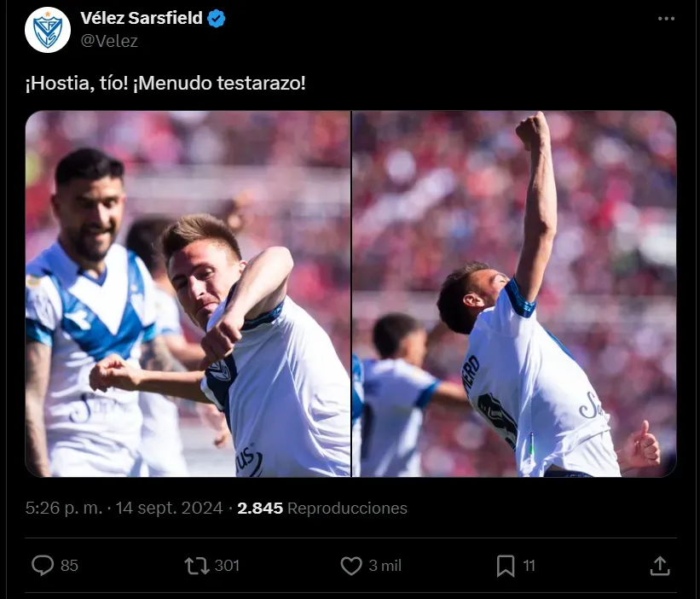View the 2.845 Reproducciones count
The height and width of the screenshot is (599, 700).
click(321, 509)
